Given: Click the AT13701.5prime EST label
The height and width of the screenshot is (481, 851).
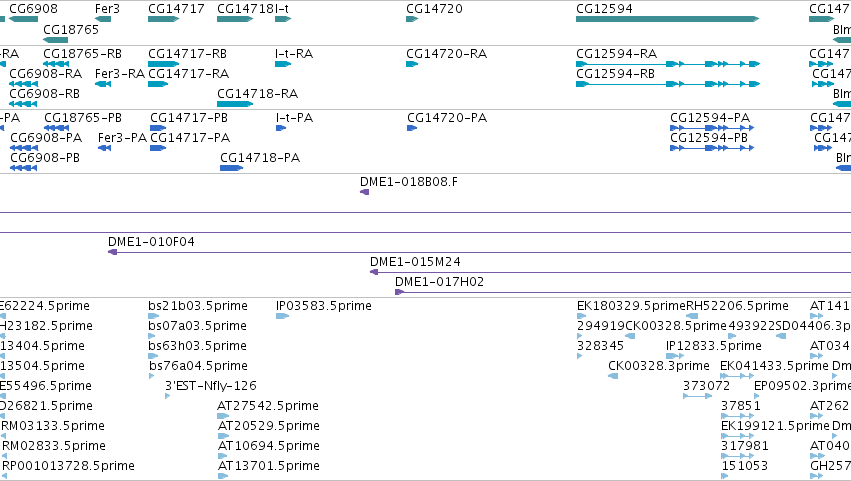Looking at the screenshot, I should coord(269,466).
